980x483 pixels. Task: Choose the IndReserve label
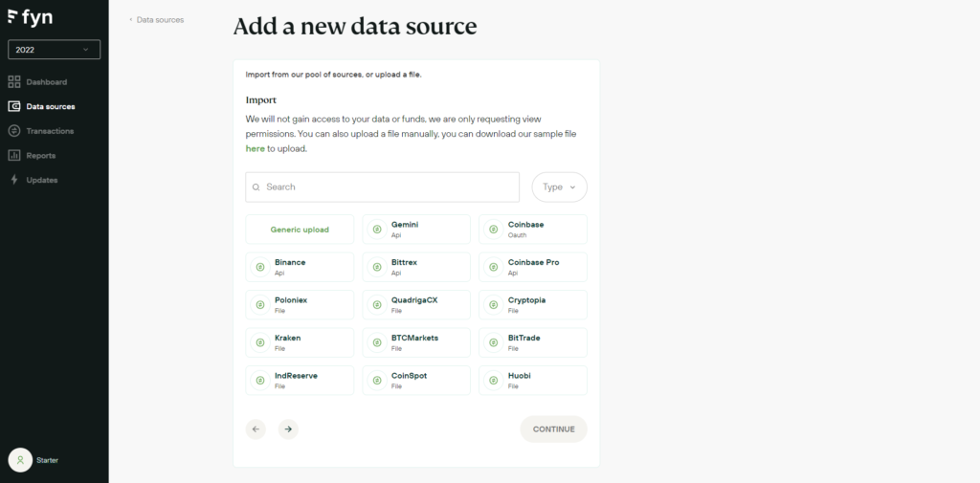click(x=296, y=376)
